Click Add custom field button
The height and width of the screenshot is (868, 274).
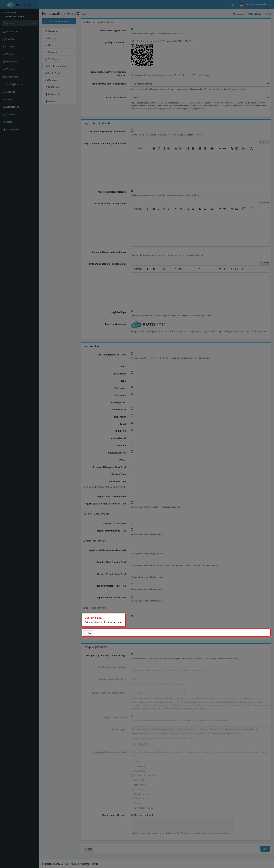(x=88, y=633)
